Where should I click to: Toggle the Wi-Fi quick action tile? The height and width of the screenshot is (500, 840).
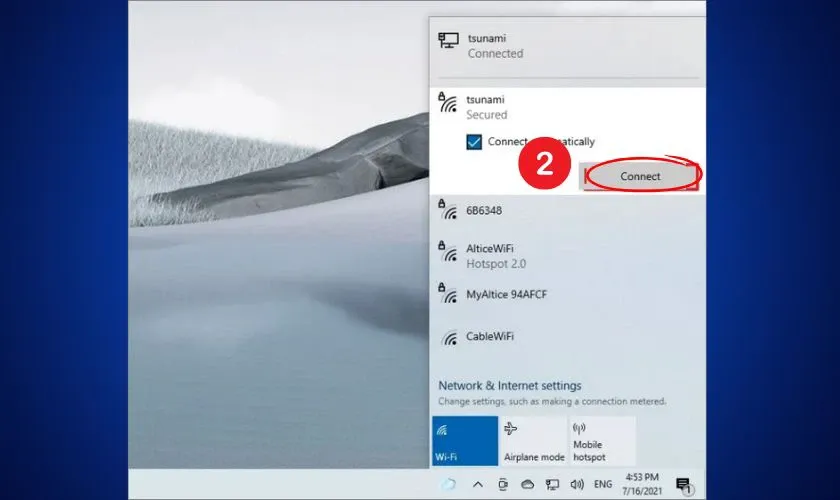465,441
